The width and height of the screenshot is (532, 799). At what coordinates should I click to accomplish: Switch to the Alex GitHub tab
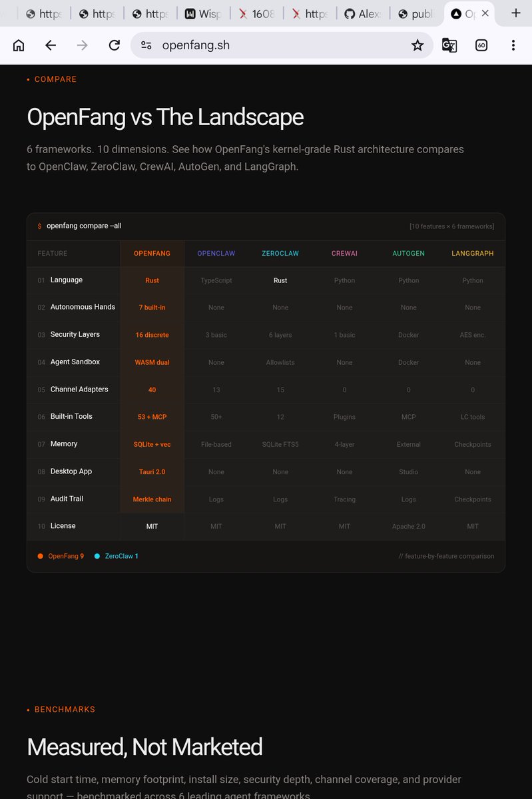(363, 13)
